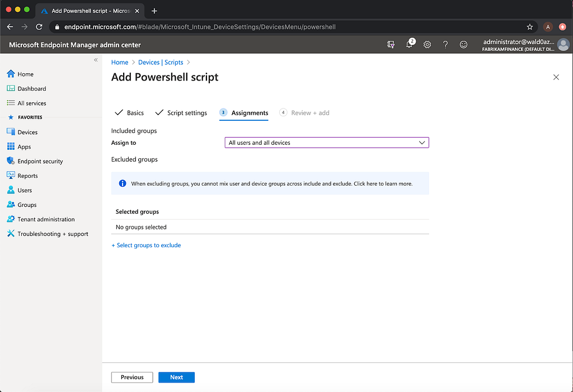Screen dimensions: 573x392
Task: Click Select groups to exclude link
Action: click(x=146, y=245)
